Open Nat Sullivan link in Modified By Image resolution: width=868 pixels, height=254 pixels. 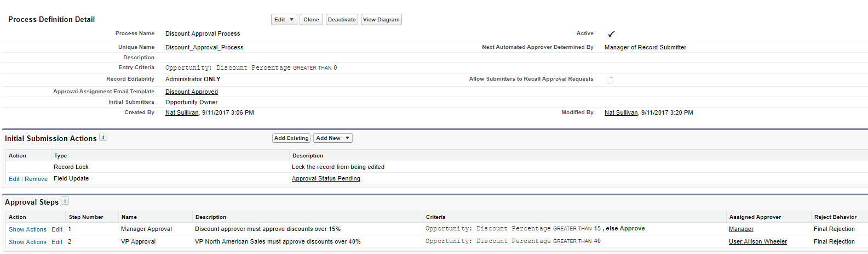(621, 113)
